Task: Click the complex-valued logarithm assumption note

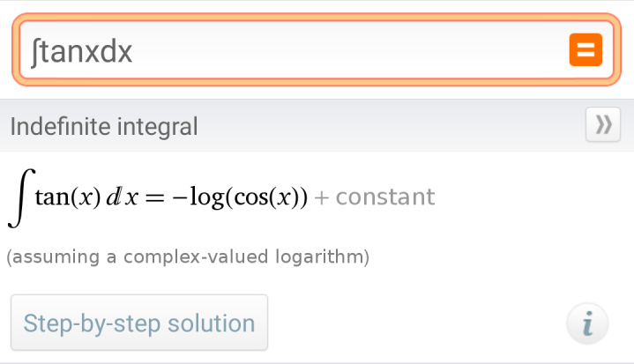Action: coord(187,257)
